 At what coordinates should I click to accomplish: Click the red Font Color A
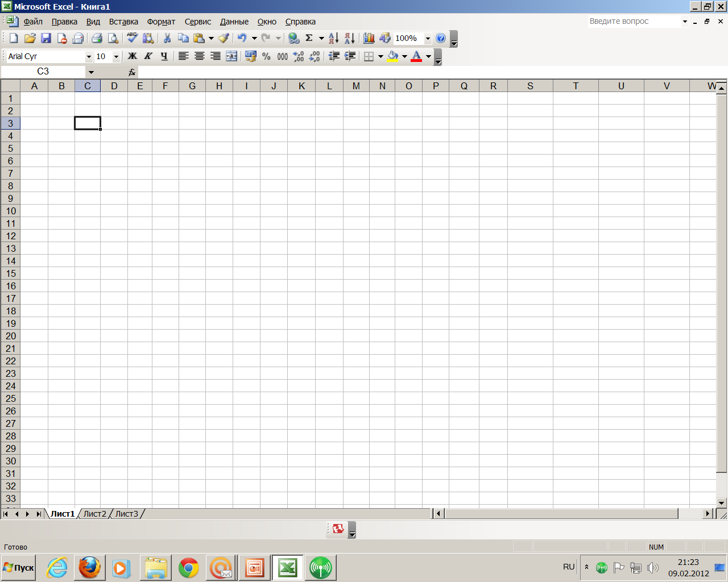pos(416,56)
